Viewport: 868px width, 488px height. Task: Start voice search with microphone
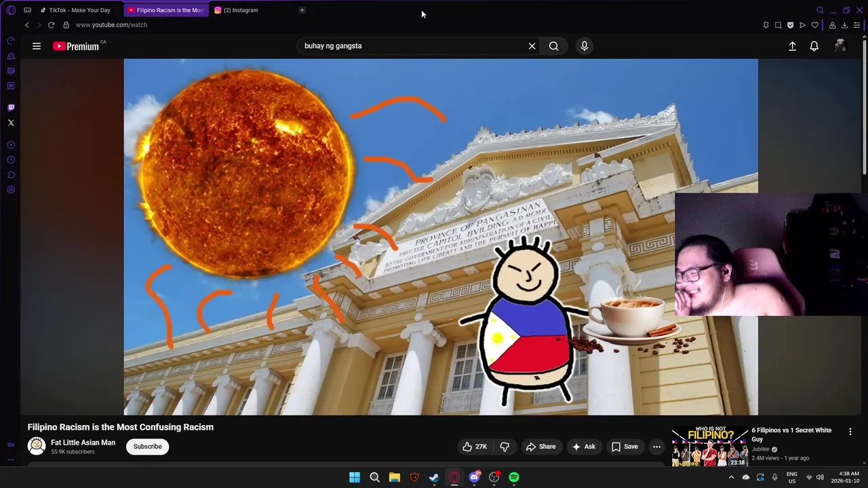[585, 46]
